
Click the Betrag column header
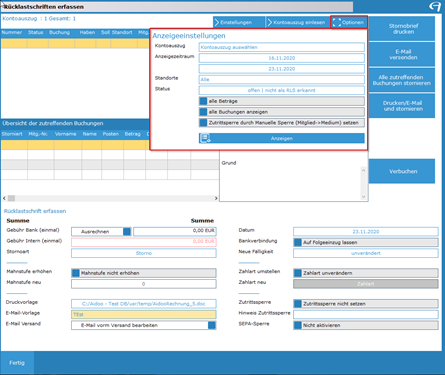(133, 134)
